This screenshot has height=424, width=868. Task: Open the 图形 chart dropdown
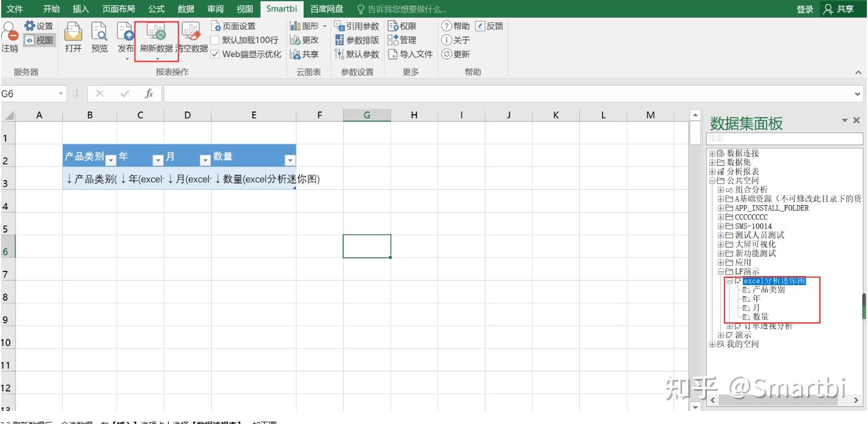tap(317, 26)
